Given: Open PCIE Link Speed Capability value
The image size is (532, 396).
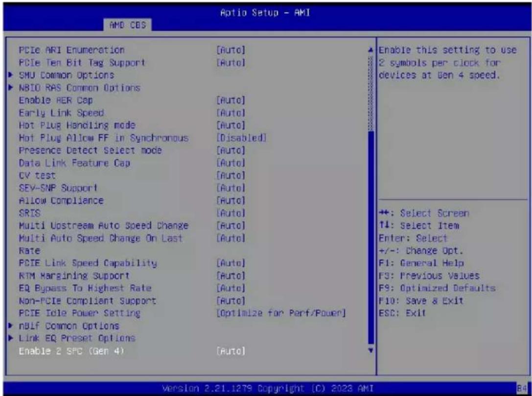Looking at the screenshot, I should (x=231, y=263).
